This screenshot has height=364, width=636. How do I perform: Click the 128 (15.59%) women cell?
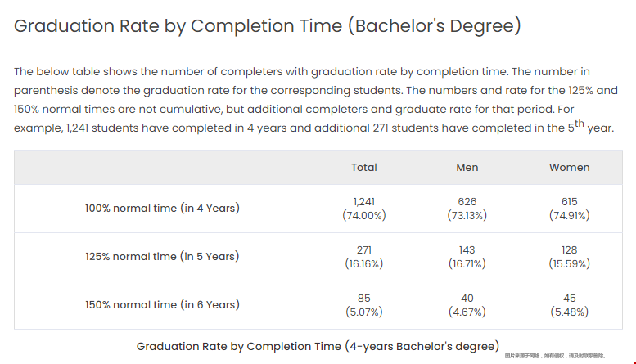[x=570, y=257]
